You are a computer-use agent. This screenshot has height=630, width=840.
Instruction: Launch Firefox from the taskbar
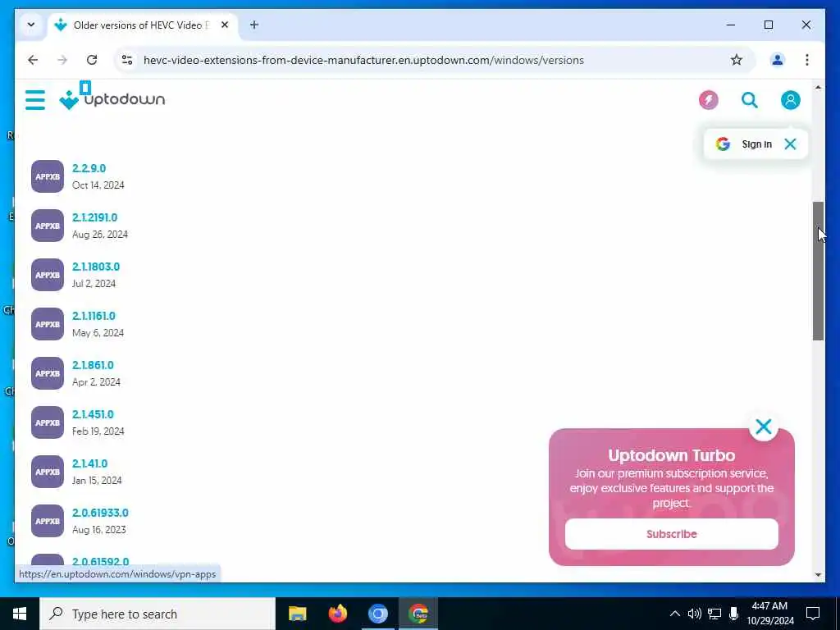coord(337,614)
